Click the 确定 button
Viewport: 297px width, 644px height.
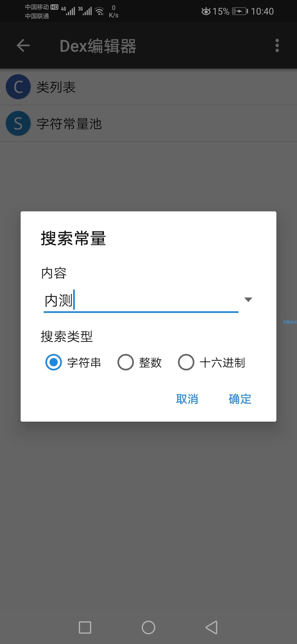pyautogui.click(x=240, y=399)
